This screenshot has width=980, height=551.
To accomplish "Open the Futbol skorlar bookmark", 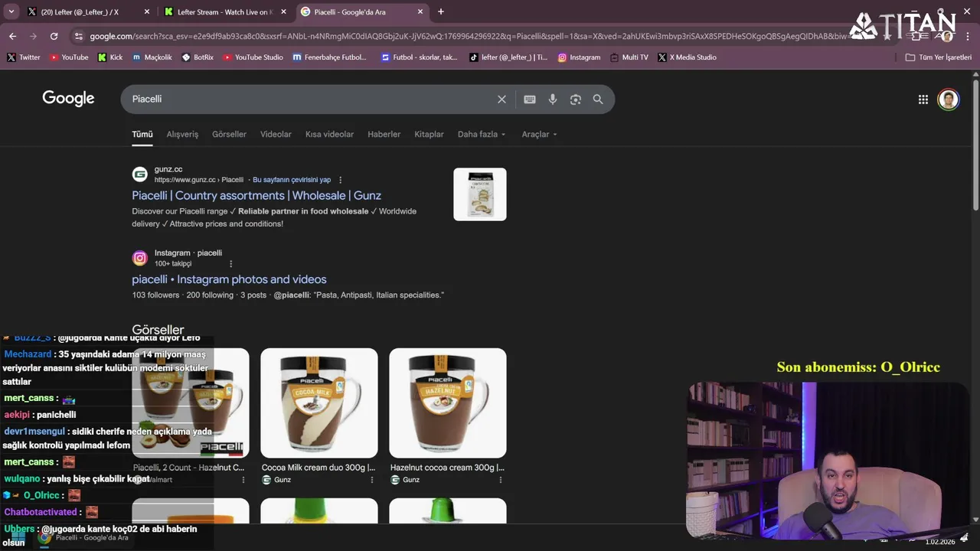I will tap(420, 57).
